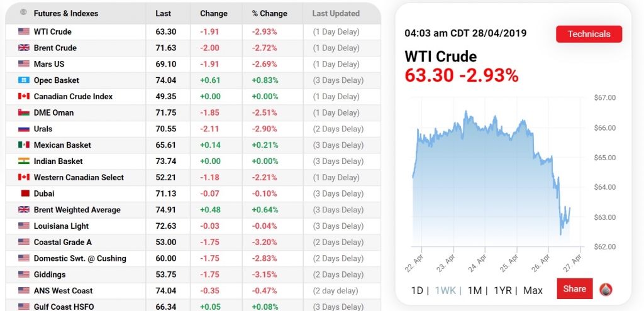Click the Indian flag beside Indian Basket

pyautogui.click(x=24, y=161)
